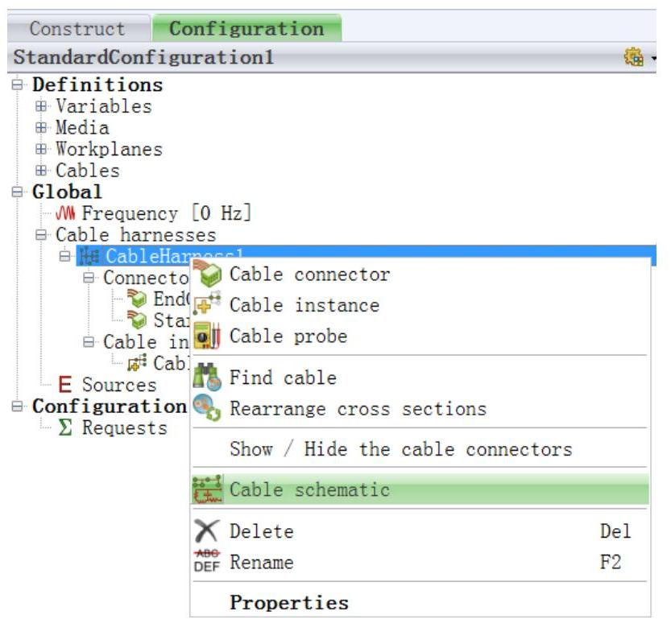
Task: Open the configuration gear dropdown
Action: click(640, 57)
